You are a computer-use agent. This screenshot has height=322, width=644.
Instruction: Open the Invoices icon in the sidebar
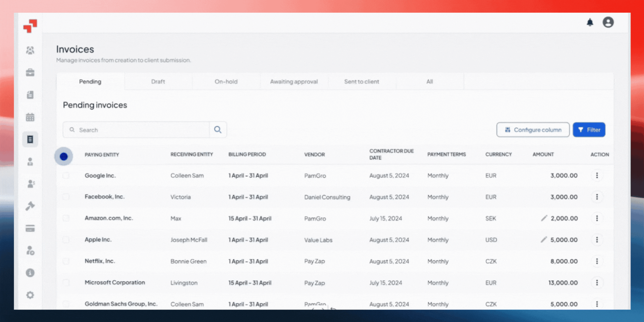click(30, 139)
